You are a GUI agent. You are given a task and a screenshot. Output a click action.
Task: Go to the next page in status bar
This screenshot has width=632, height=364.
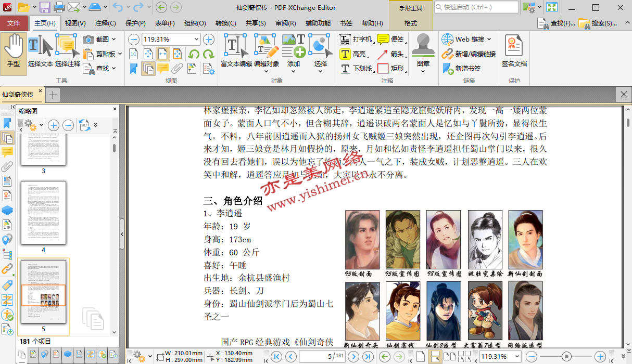[x=353, y=356]
